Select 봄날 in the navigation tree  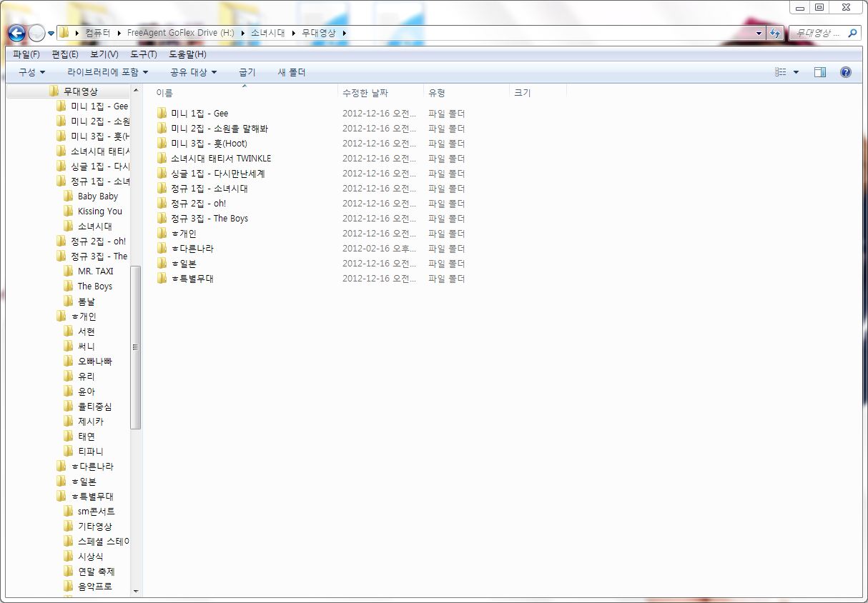point(87,301)
